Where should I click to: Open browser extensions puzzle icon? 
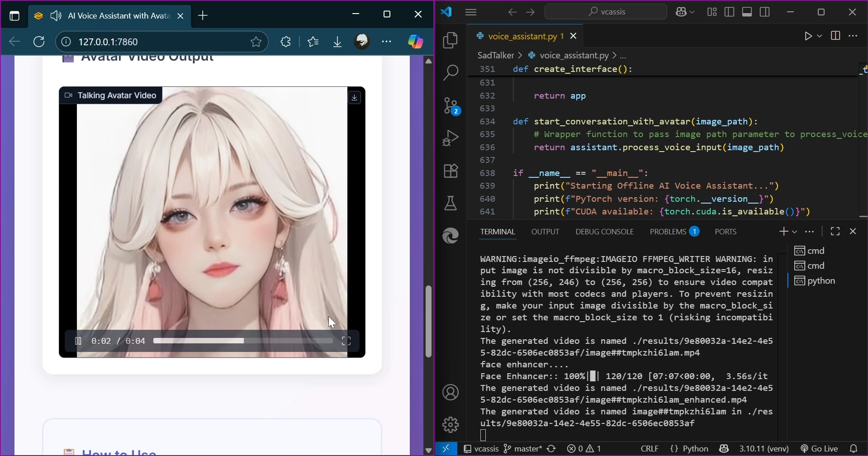pyautogui.click(x=286, y=42)
